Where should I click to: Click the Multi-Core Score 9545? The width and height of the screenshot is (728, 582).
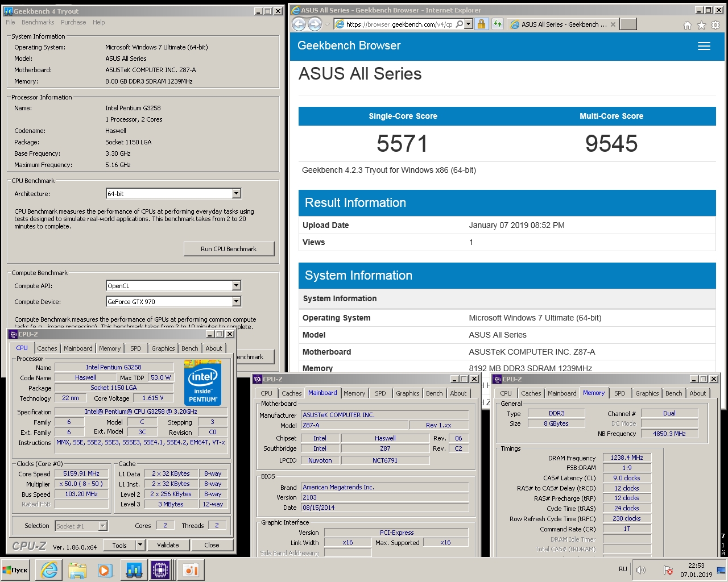pos(611,144)
